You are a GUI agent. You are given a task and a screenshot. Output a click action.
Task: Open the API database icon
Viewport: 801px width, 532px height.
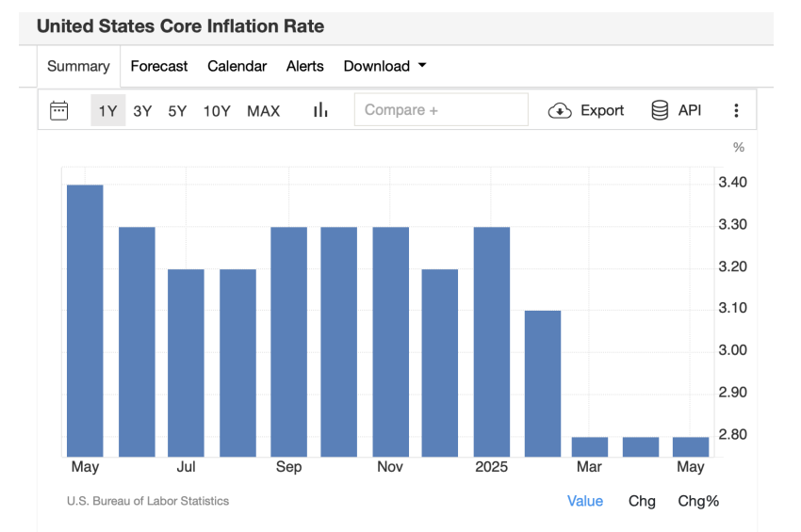pyautogui.click(x=660, y=110)
